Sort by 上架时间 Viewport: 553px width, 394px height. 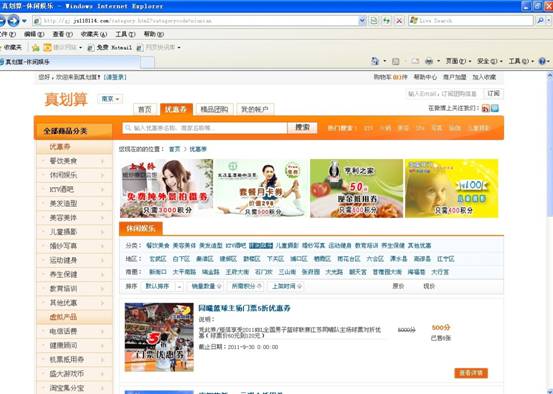click(286, 286)
